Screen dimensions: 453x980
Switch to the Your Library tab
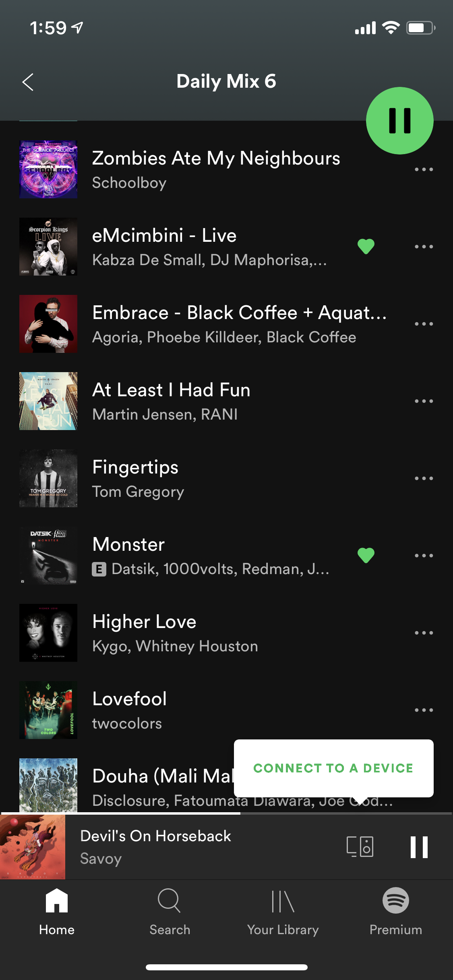pyautogui.click(x=283, y=912)
